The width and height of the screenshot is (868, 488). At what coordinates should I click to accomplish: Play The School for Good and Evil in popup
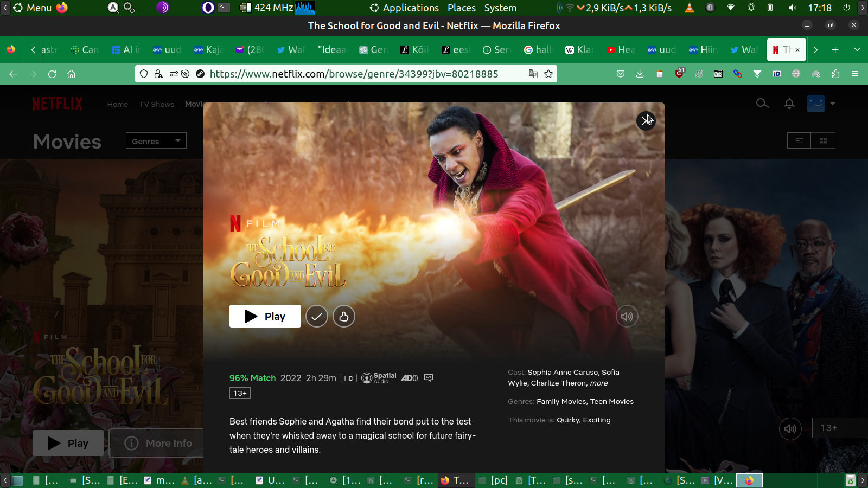[x=265, y=316]
